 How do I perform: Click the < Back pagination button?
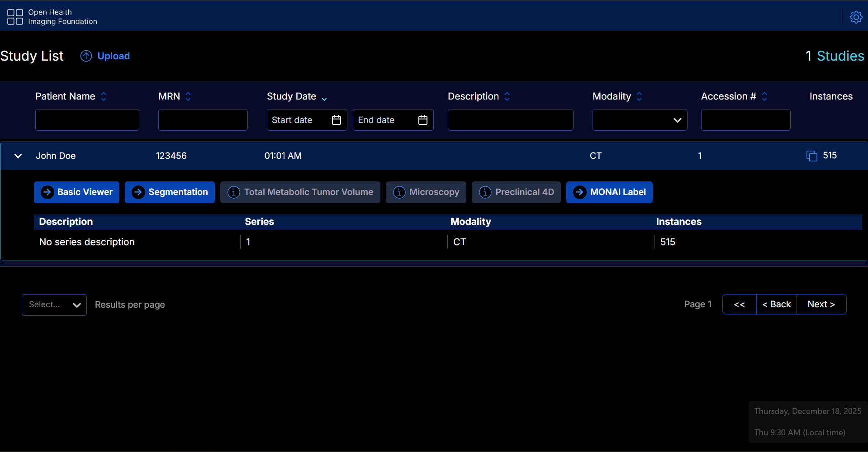click(777, 305)
